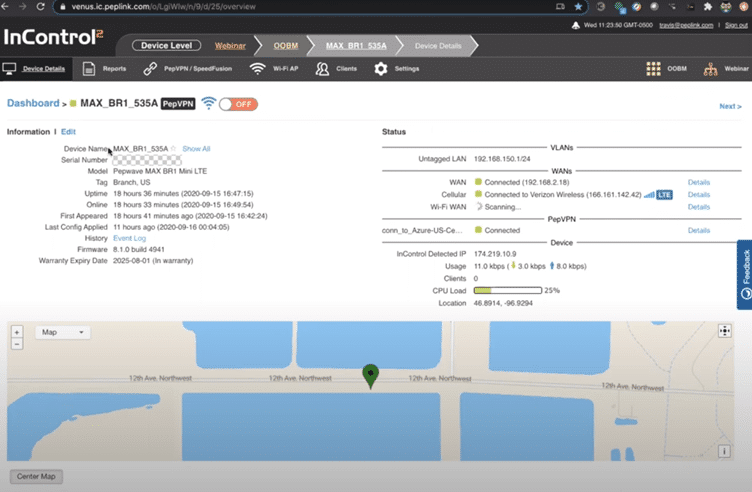Open the Clients people icon
Viewport: 752px width, 492px height.
(322, 69)
